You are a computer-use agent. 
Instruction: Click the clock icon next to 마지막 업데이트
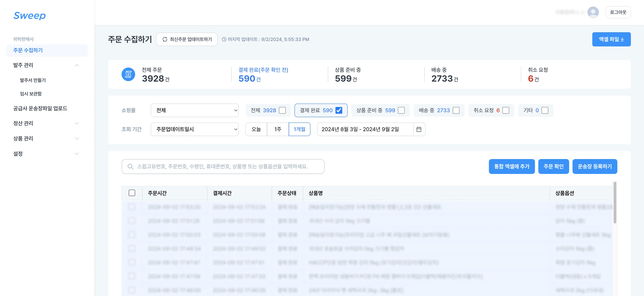(x=224, y=39)
